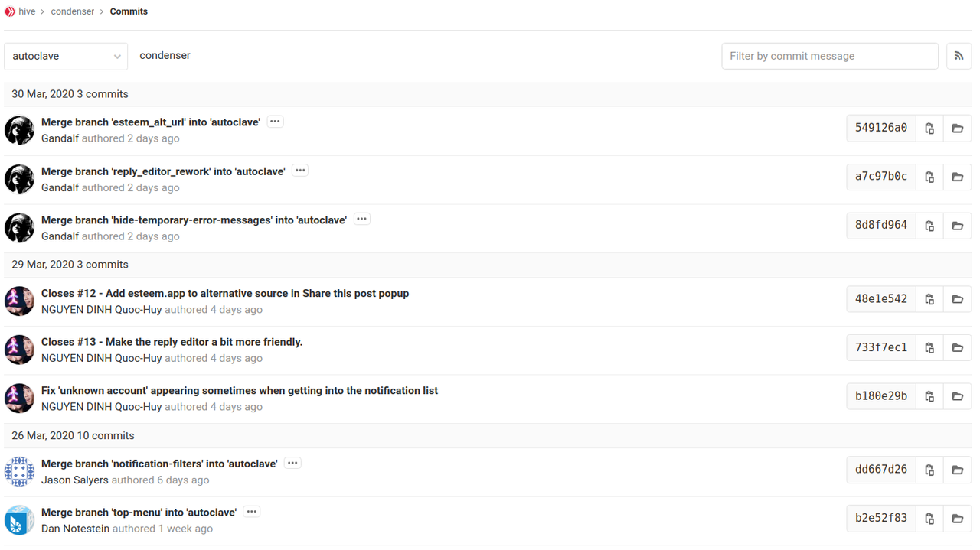The width and height of the screenshot is (980, 550).
Task: Browse files at commit b2e52f83
Action: coord(957,519)
